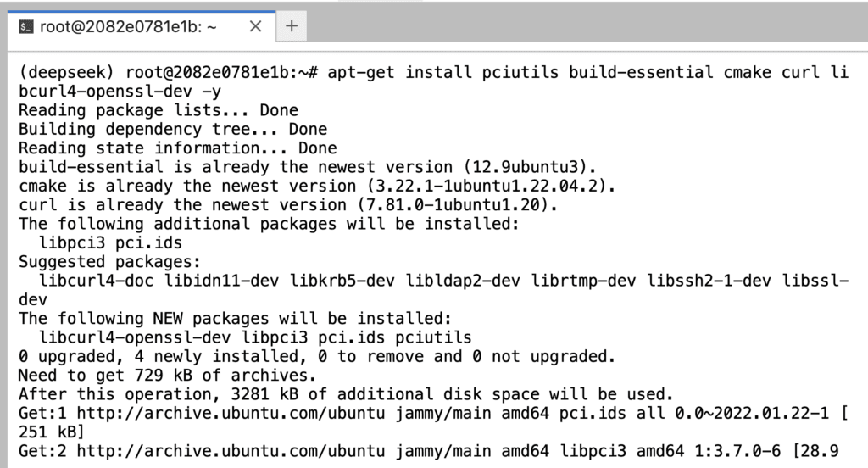Click the terminal icon in the tab
Screen dimensions: 868x468
pos(25,26)
